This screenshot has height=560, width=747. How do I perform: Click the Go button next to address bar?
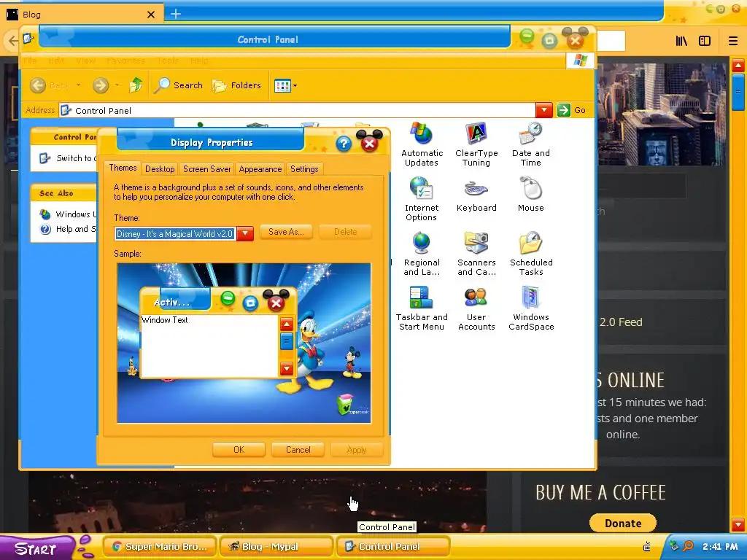click(x=571, y=111)
